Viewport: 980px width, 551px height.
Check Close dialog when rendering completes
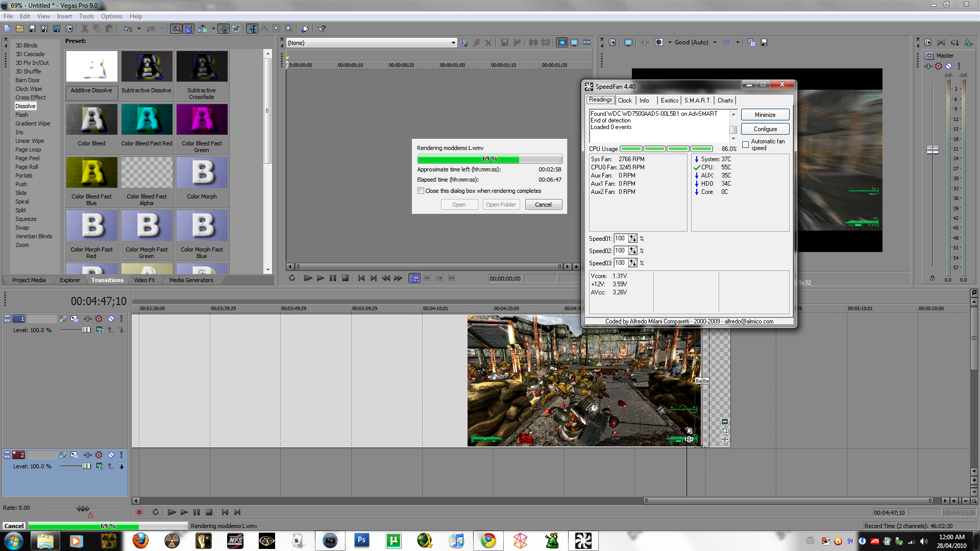(x=421, y=191)
